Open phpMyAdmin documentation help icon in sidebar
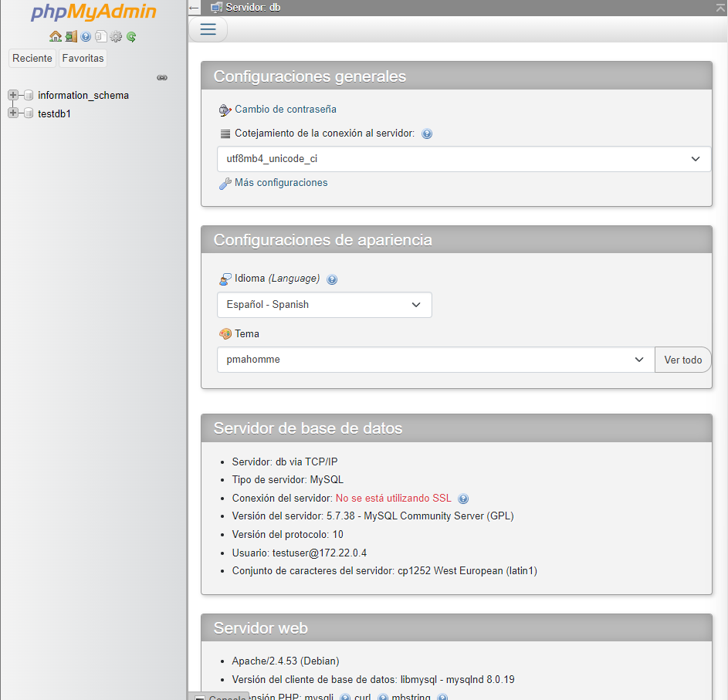The height and width of the screenshot is (700, 728). (x=86, y=36)
